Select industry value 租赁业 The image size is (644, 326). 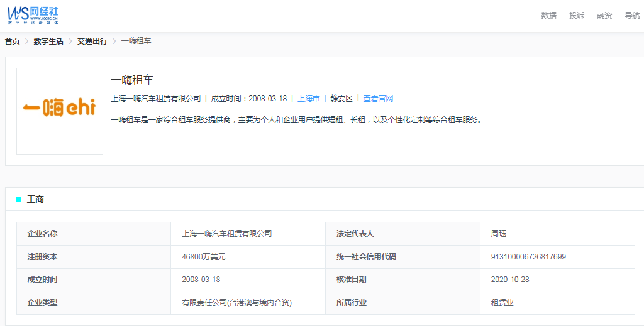click(502, 303)
